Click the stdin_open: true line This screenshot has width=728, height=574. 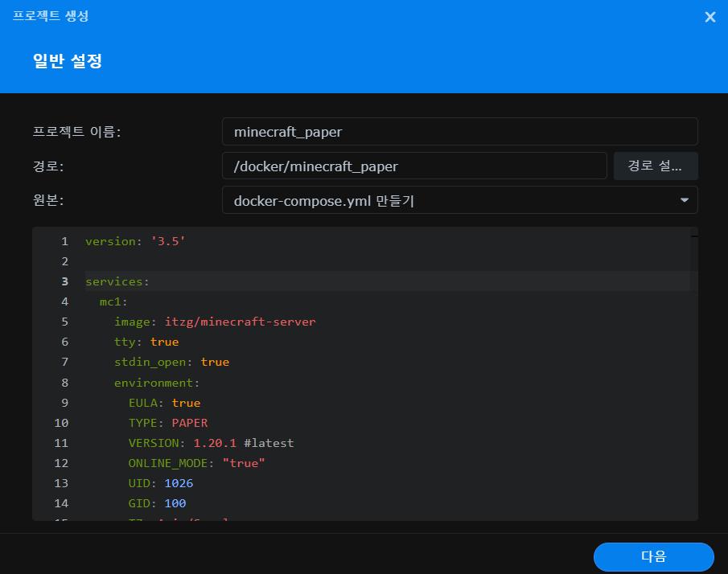point(171,362)
